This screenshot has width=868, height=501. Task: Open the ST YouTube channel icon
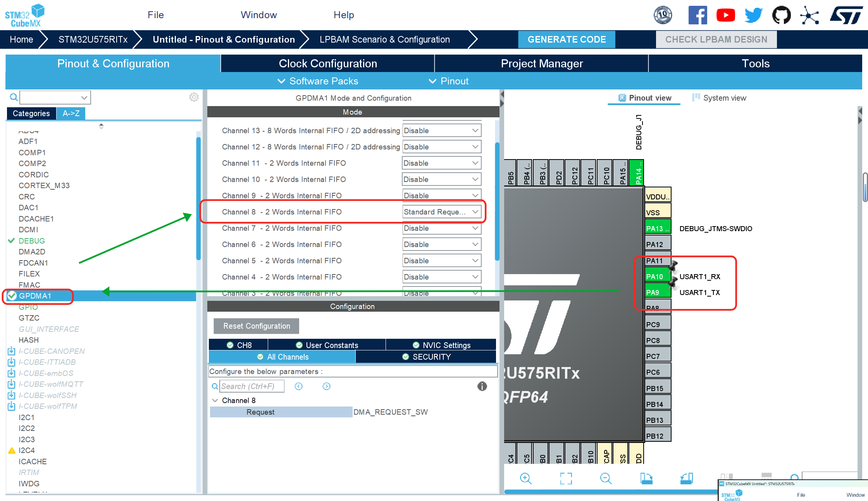pos(725,15)
